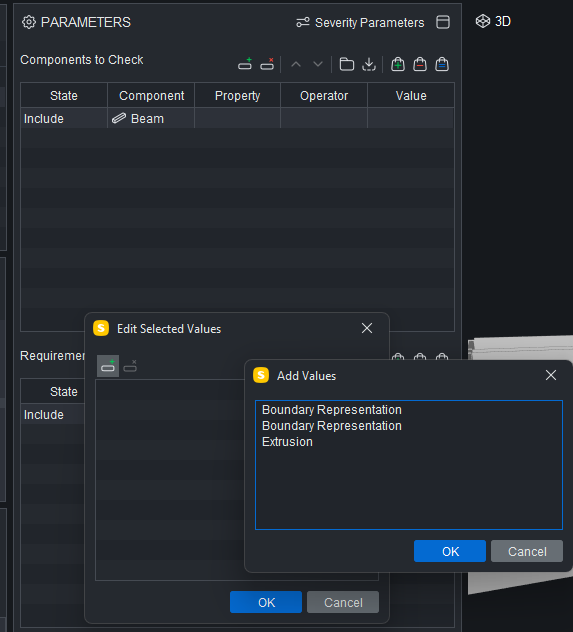Screen dimensions: 573x632
Task: Click the 3D view cube icon
Action: click(482, 21)
